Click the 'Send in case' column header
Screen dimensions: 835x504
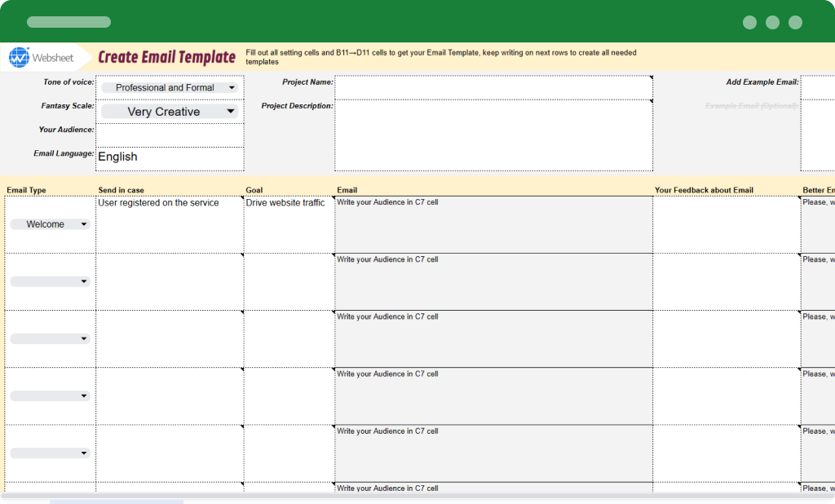[x=121, y=190]
